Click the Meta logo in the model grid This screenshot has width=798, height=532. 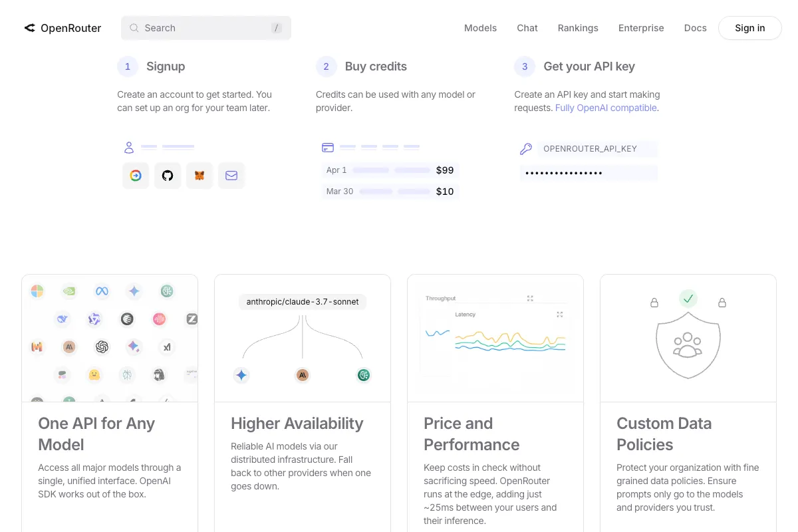click(x=102, y=291)
